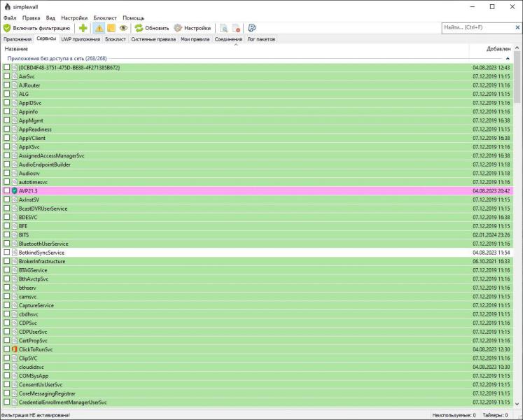Open the Правка menu

[31, 18]
